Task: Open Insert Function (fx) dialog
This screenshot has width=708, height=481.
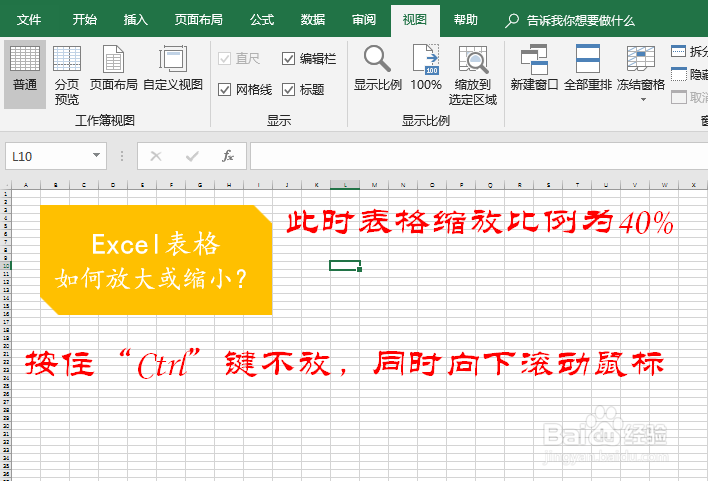Action: [228, 156]
